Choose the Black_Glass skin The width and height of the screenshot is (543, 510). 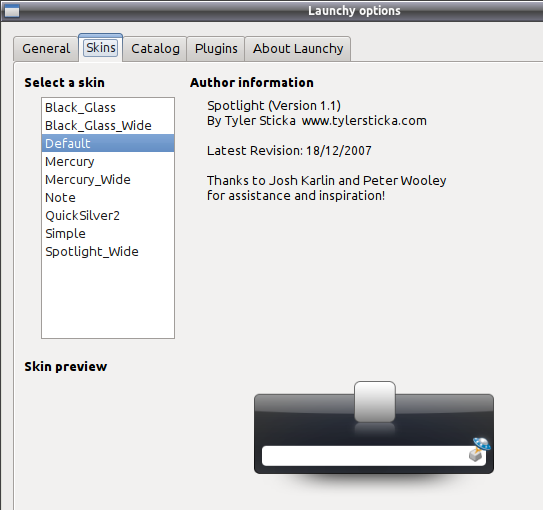click(x=108, y=107)
